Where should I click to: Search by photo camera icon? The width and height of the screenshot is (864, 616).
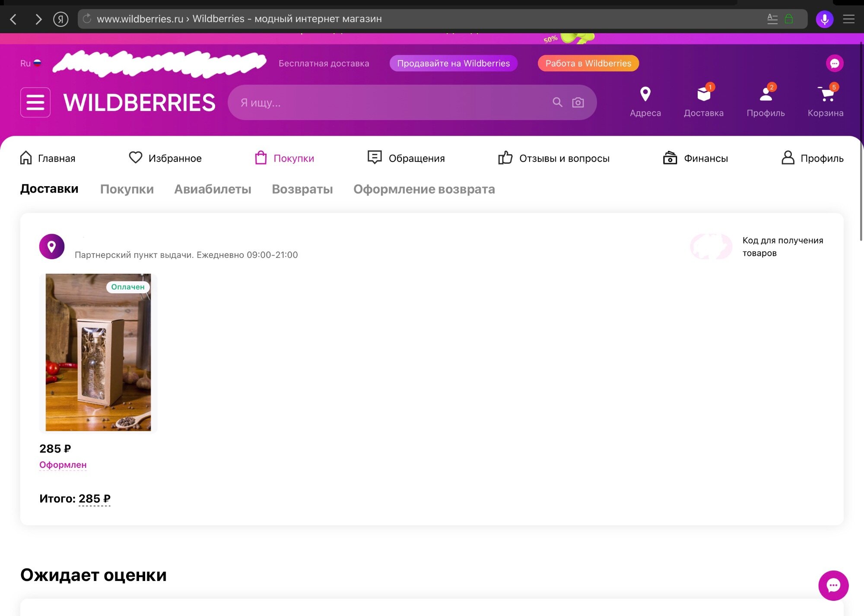[578, 102]
